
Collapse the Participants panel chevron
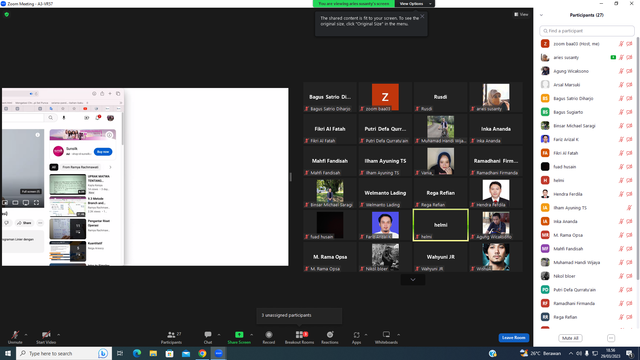(541, 15)
